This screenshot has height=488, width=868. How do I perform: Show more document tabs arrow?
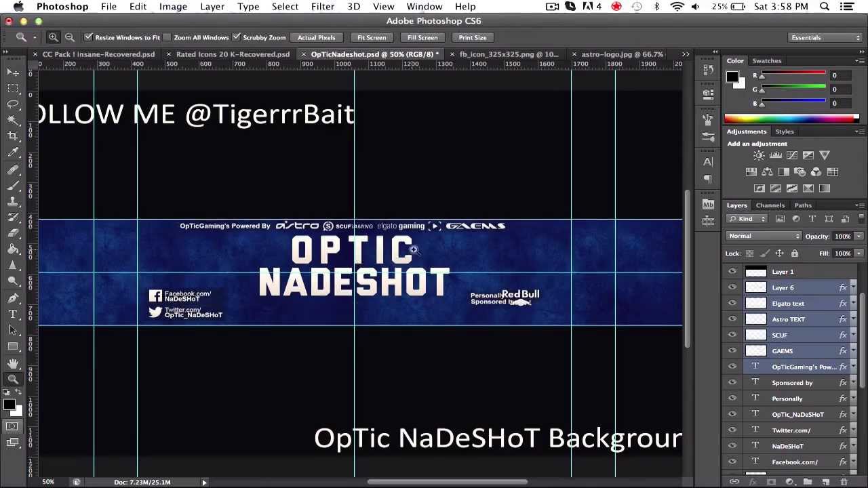click(686, 54)
